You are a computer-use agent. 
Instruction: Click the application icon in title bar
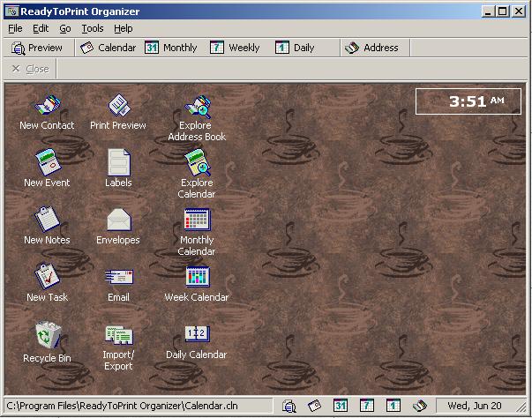click(x=12, y=11)
